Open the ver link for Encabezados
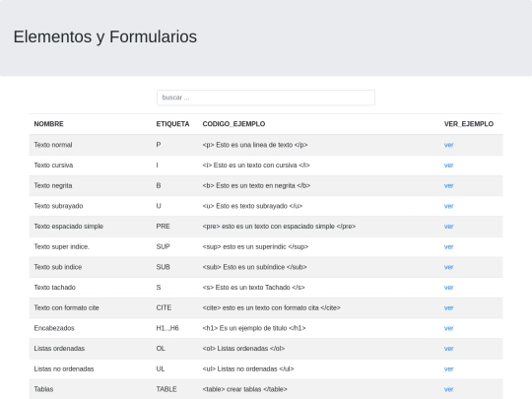Viewport: 532px width, 399px height. tap(448, 328)
